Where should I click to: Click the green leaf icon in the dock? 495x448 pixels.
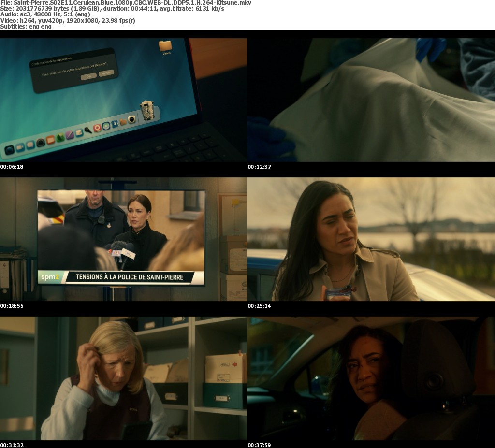60,137
